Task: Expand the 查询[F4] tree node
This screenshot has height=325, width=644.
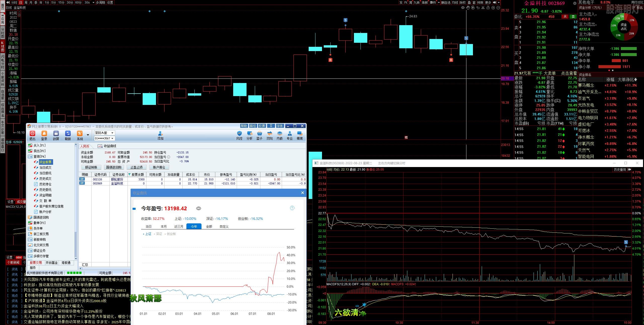Action: tap(37, 156)
